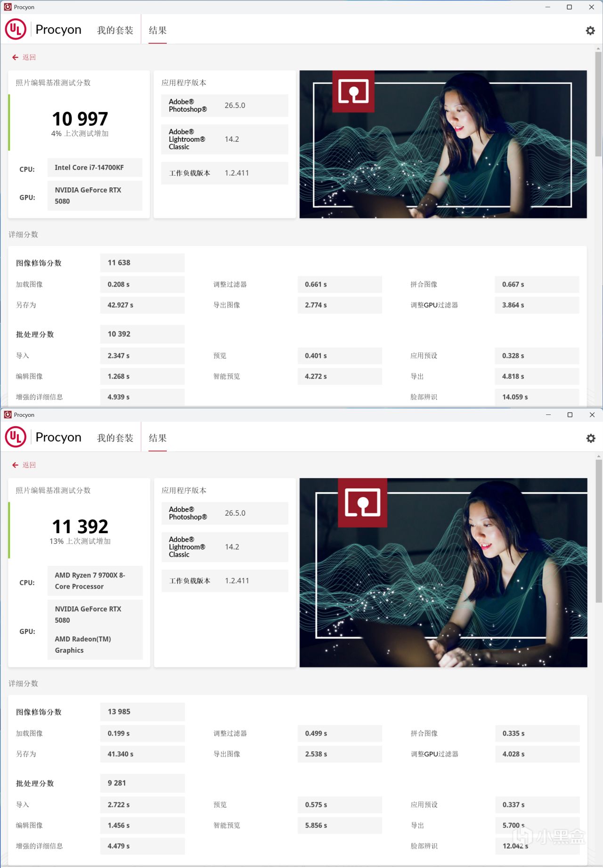The height and width of the screenshot is (868, 603).
Task: Click benchmark photo thumbnail in top window
Action: [443, 144]
